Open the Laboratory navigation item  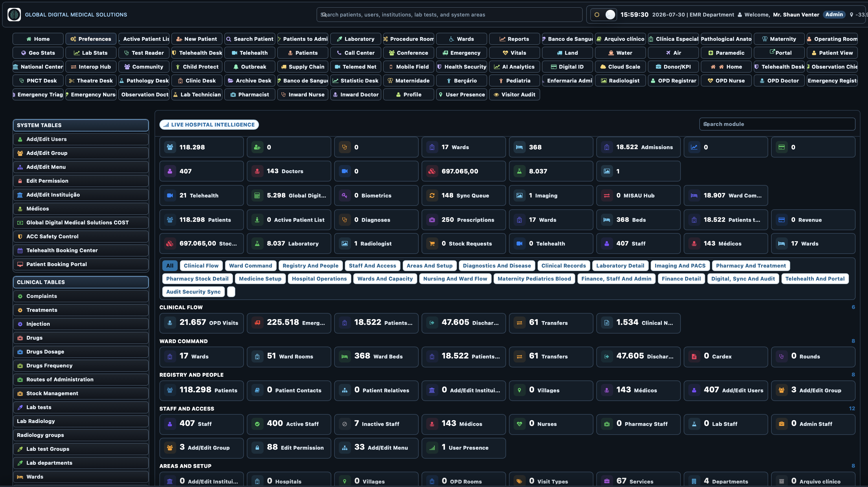pos(356,39)
